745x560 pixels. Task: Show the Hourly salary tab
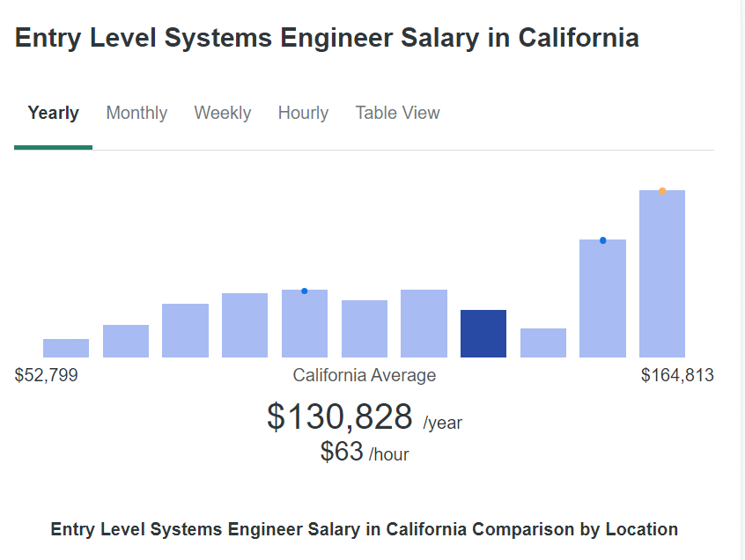[303, 113]
